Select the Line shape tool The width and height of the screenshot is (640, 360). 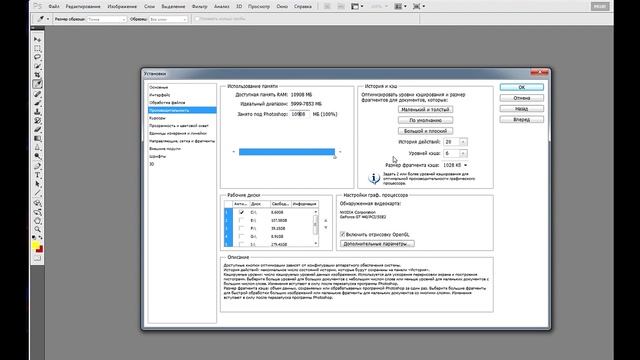pyautogui.click(x=37, y=193)
